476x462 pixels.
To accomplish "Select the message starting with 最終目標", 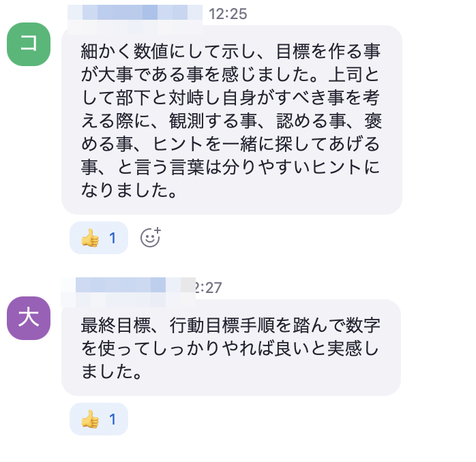I will pos(230,348).
